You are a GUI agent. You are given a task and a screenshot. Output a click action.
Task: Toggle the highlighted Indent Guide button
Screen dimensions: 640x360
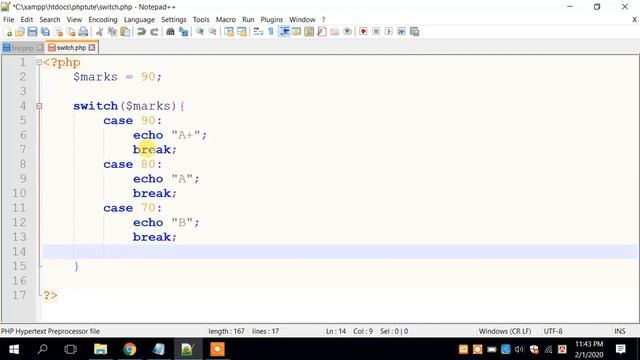point(284,32)
